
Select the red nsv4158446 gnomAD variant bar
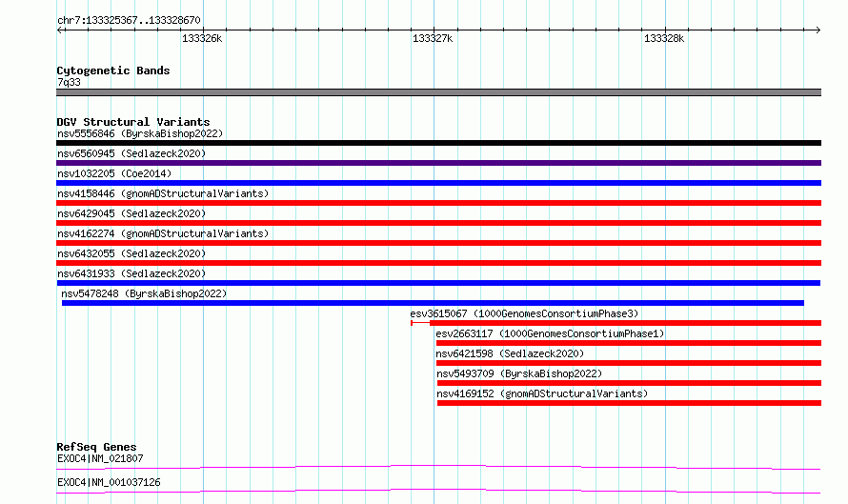pos(438,203)
